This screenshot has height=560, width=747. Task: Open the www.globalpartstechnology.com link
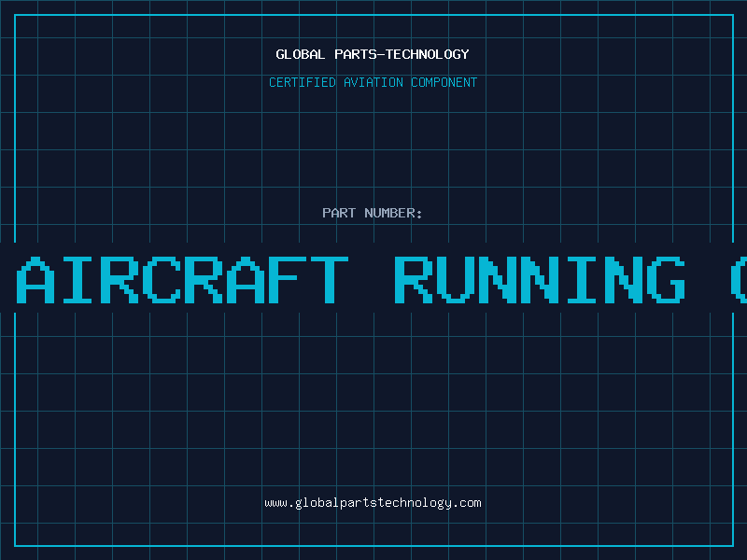point(373,503)
